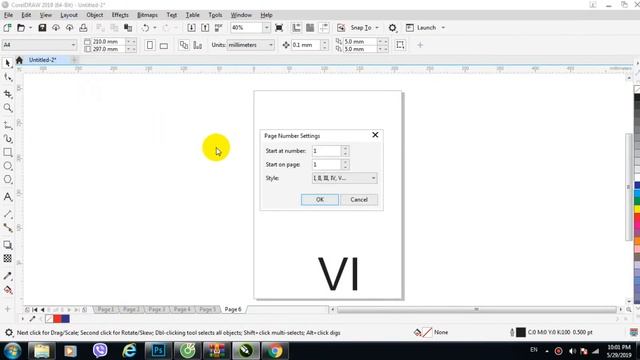Open the Effects menu
This screenshot has height=360, width=640.
[x=120, y=15]
